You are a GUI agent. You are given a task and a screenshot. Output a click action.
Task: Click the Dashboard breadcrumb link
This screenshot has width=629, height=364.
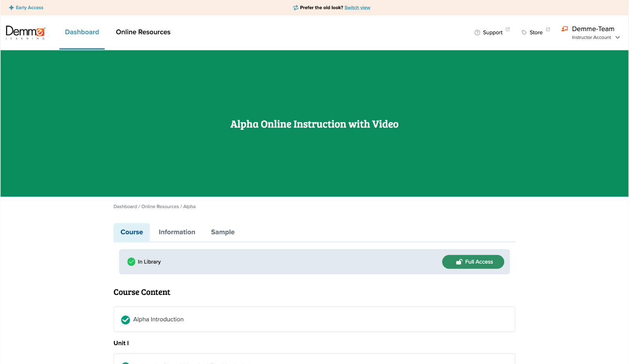(x=125, y=207)
